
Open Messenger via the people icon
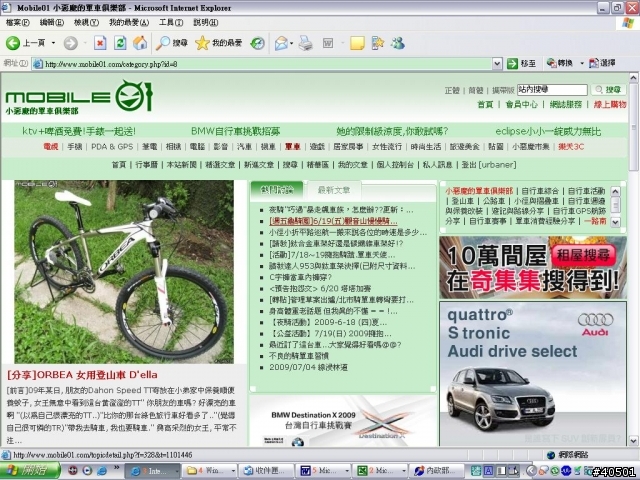(x=398, y=43)
